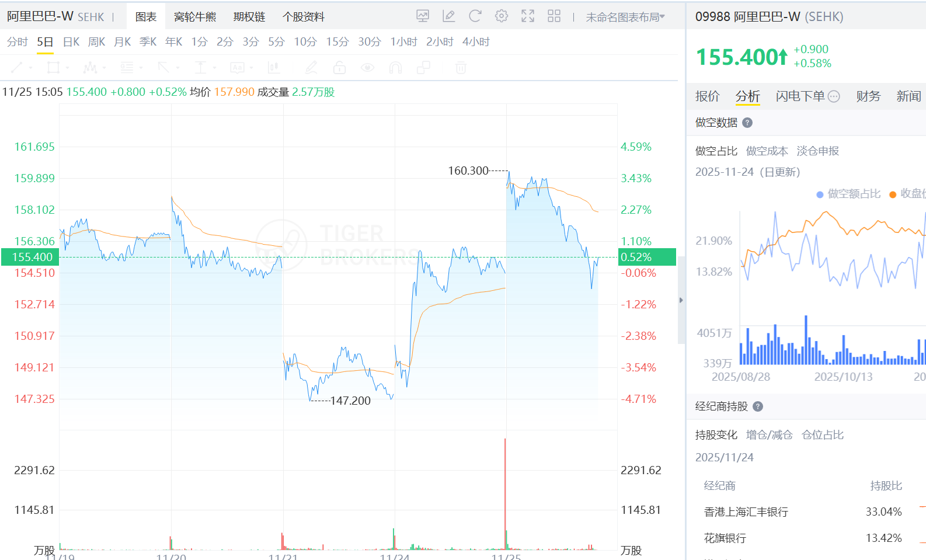Expand the measure tool dropdown arrow
926x560 pixels.
[214, 68]
